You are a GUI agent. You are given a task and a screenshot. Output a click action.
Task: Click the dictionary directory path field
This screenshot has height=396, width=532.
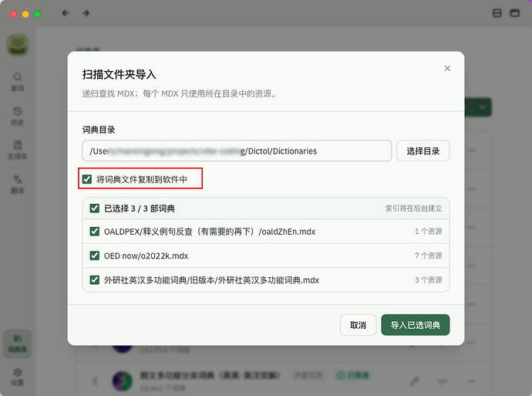[237, 151]
